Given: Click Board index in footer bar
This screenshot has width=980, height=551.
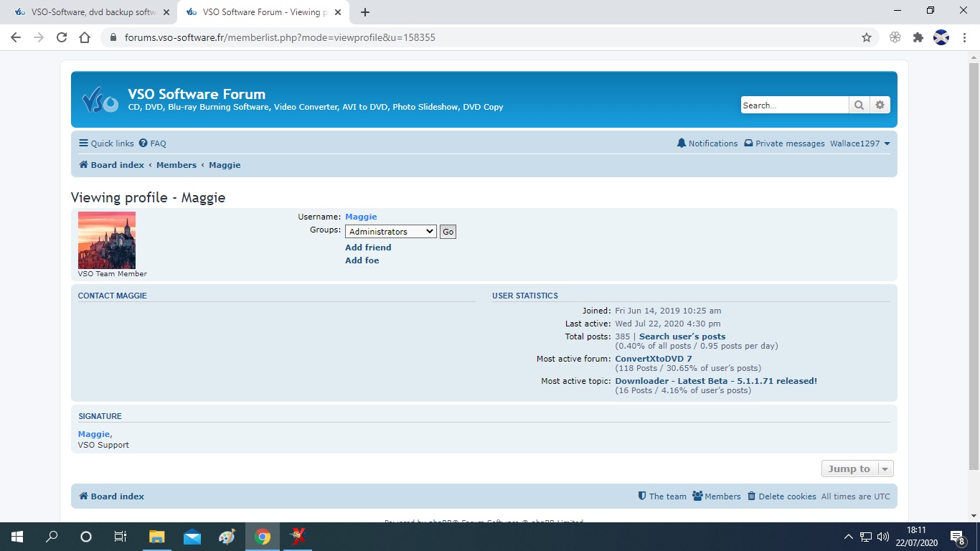Looking at the screenshot, I should 112,496.
